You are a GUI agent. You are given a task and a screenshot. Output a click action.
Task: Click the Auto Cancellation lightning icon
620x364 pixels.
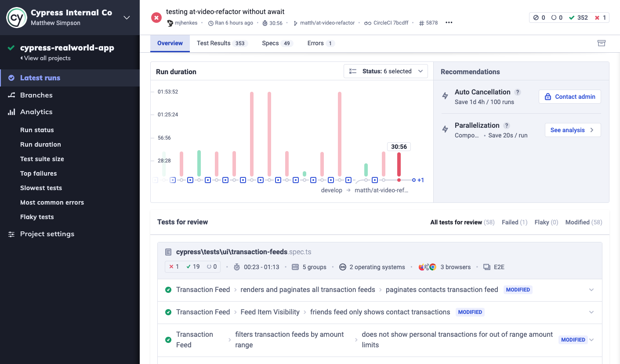pyautogui.click(x=445, y=96)
